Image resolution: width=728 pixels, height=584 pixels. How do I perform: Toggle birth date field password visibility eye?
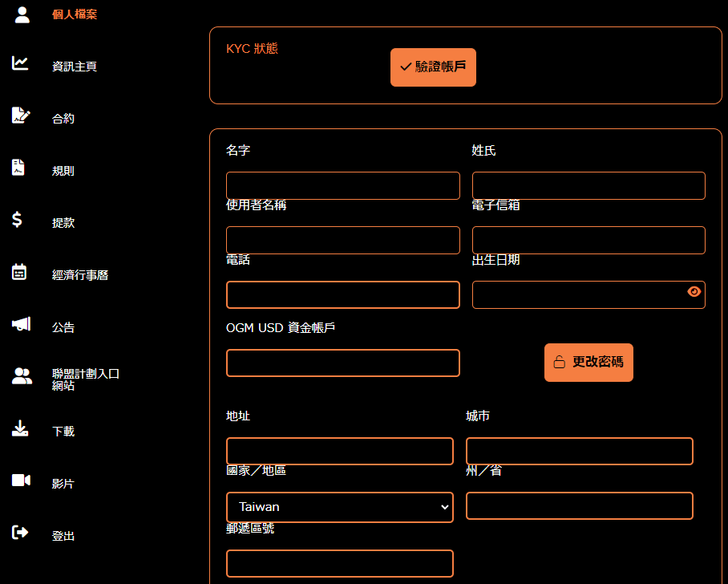pos(694,293)
